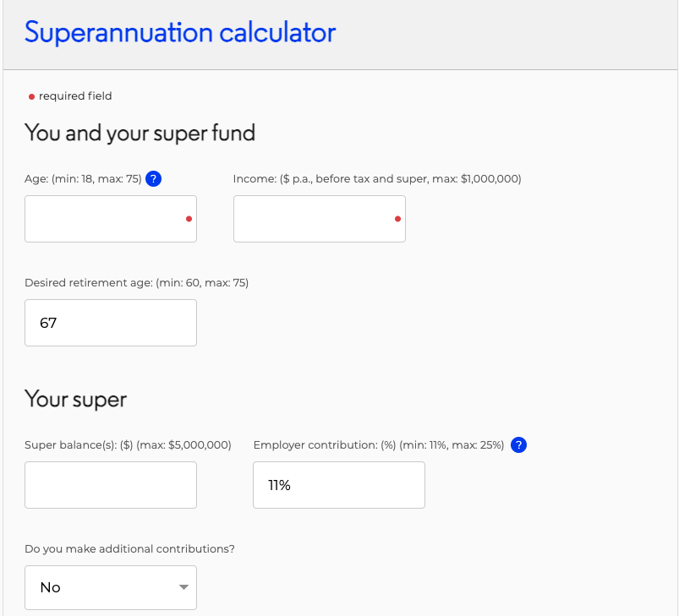Click the additional contributions question label

point(129,548)
